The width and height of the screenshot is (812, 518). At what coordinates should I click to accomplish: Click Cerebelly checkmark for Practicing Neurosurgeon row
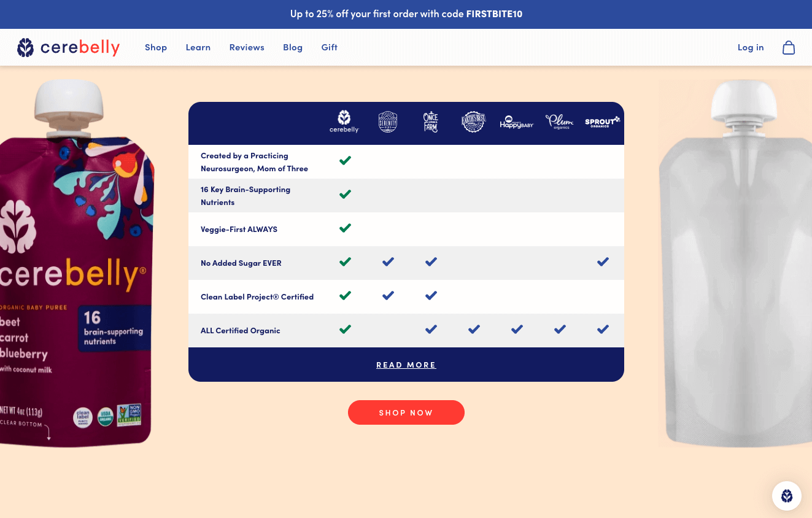pos(345,161)
